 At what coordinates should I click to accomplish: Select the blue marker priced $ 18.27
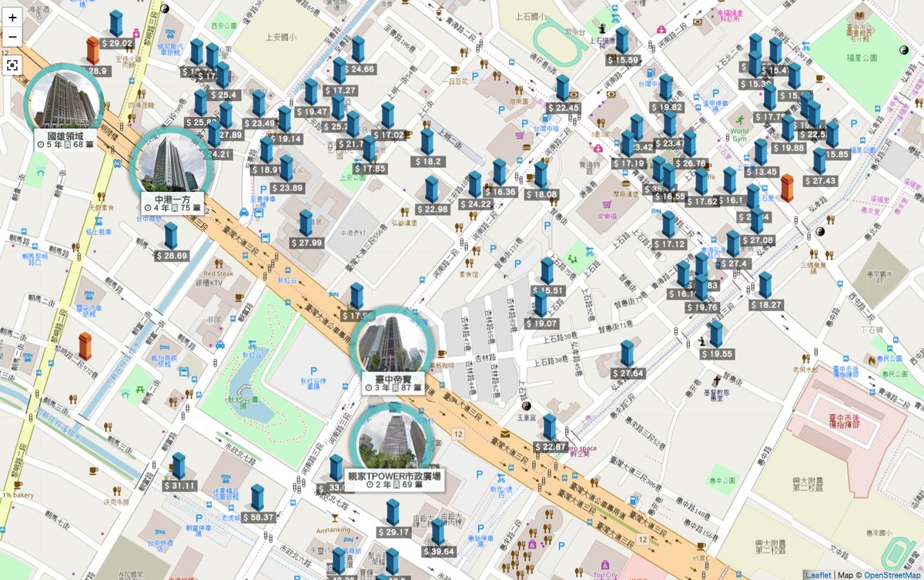(x=765, y=285)
